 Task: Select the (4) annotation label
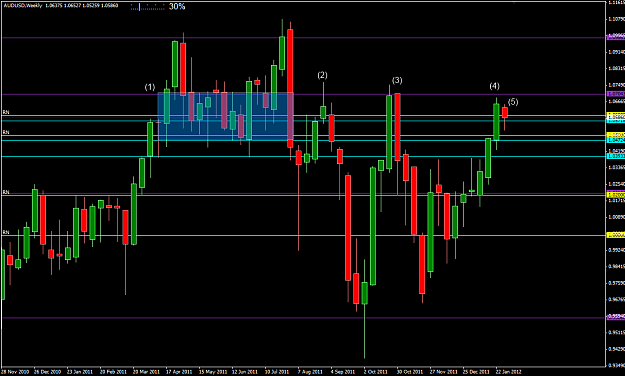pyautogui.click(x=494, y=86)
